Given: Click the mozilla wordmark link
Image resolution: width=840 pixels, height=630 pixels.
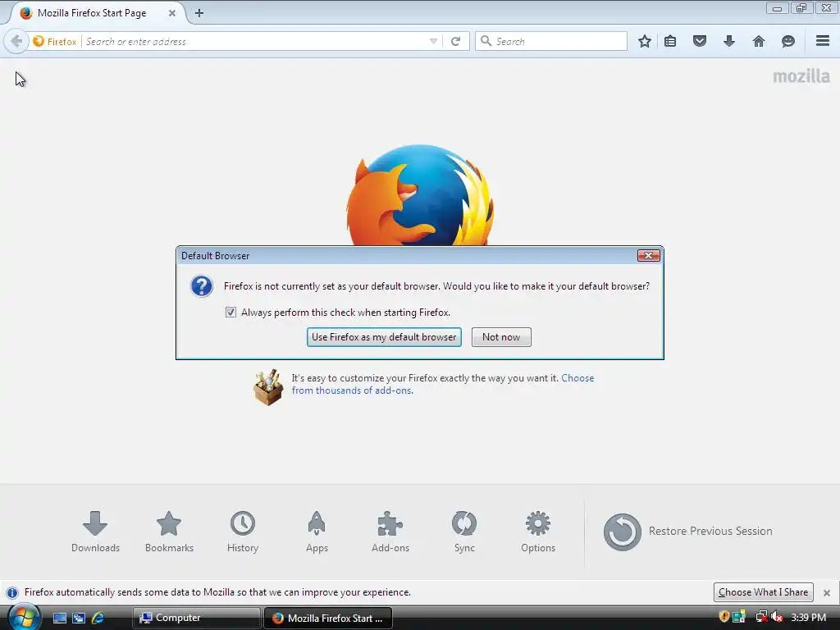Looking at the screenshot, I should pyautogui.click(x=801, y=76).
